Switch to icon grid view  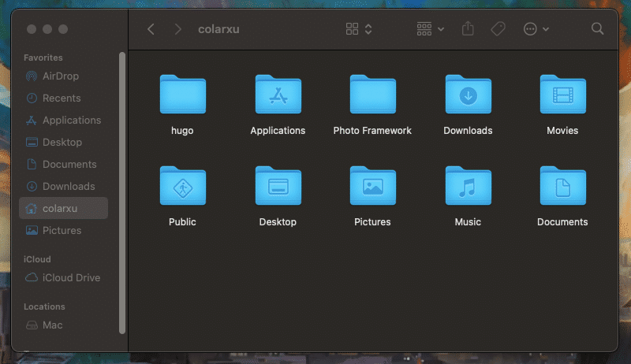(x=352, y=29)
